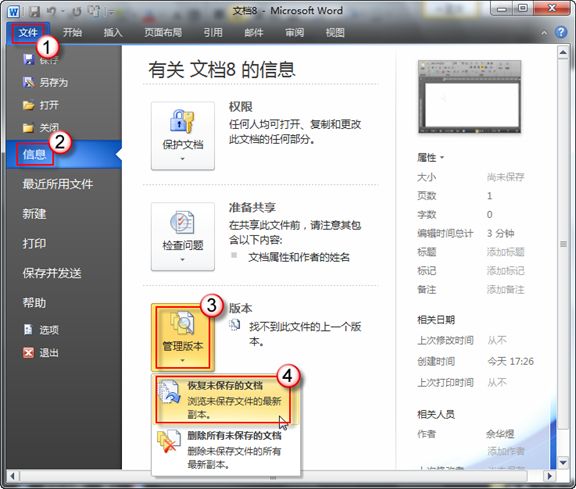Screen dimensions: 576x489
Task: Click the 管理版本 magnifier documents icon
Action: [x=182, y=322]
